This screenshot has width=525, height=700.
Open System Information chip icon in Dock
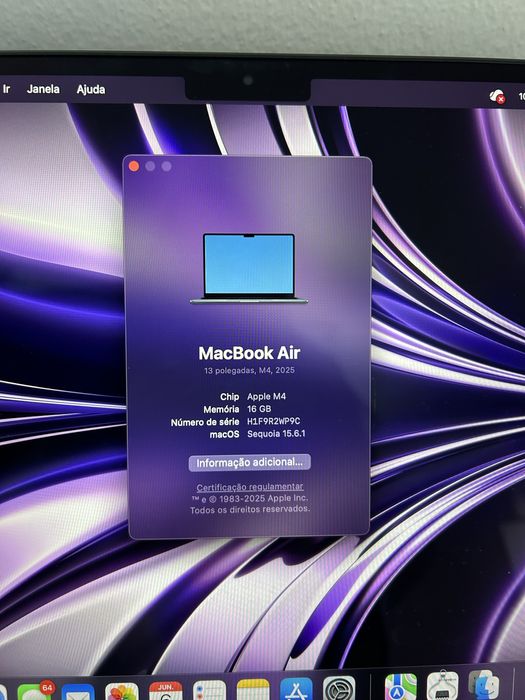pyautogui.click(x=442, y=685)
